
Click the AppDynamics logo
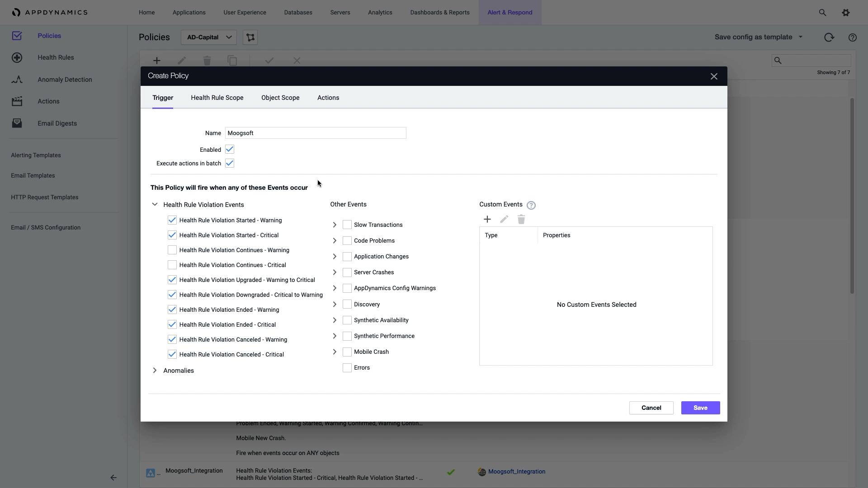(x=50, y=13)
